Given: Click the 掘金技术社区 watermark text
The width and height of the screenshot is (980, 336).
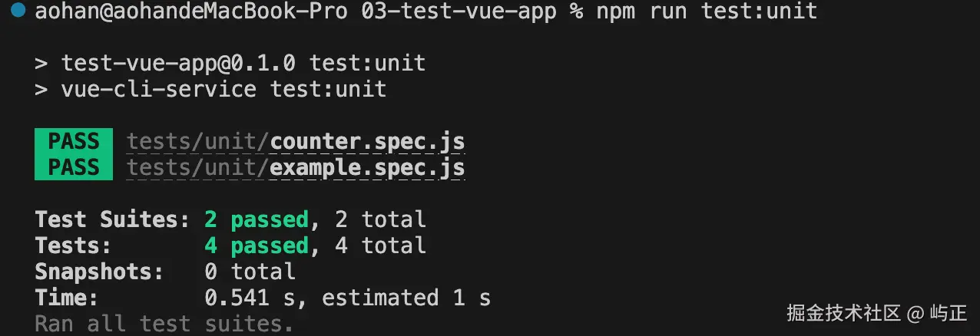Looking at the screenshot, I should [x=843, y=313].
